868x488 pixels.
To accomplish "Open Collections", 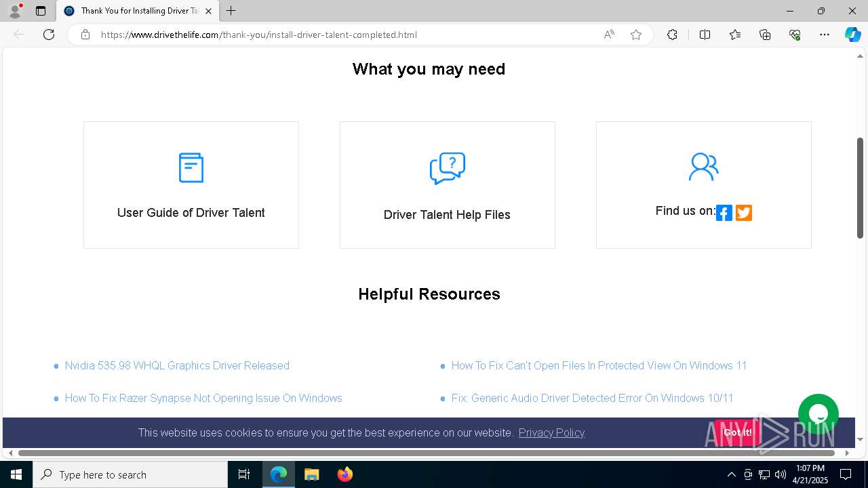I will tap(765, 35).
